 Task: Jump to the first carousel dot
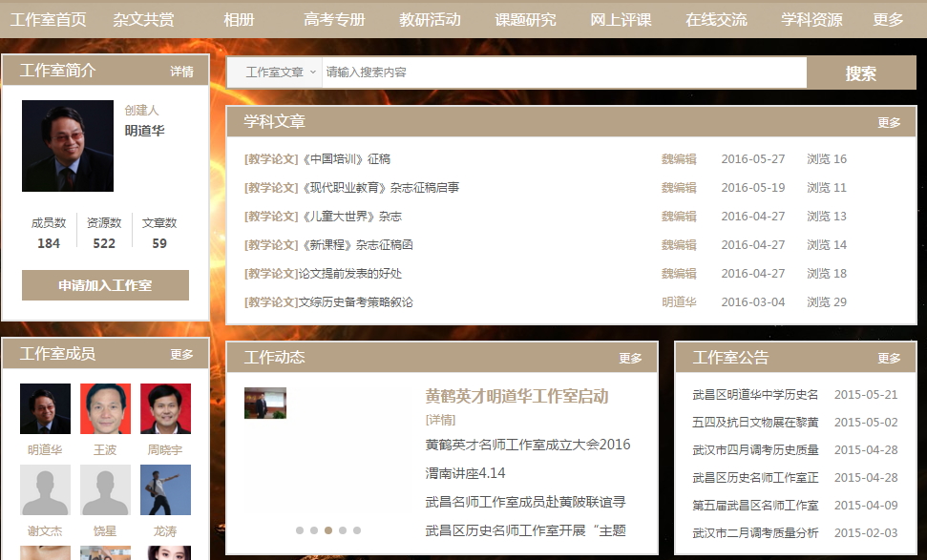coord(300,530)
